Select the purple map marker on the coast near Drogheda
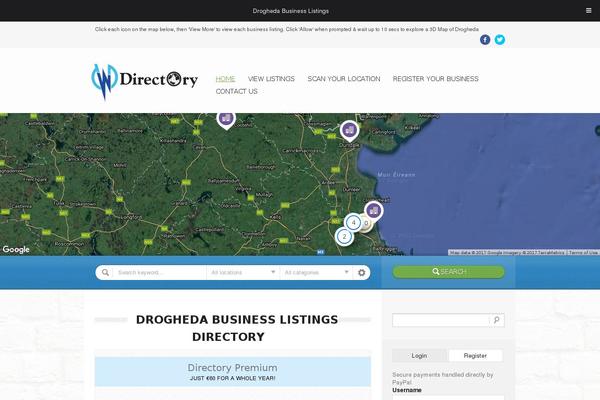Image resolution: width=600 pixels, height=400 pixels. (373, 211)
